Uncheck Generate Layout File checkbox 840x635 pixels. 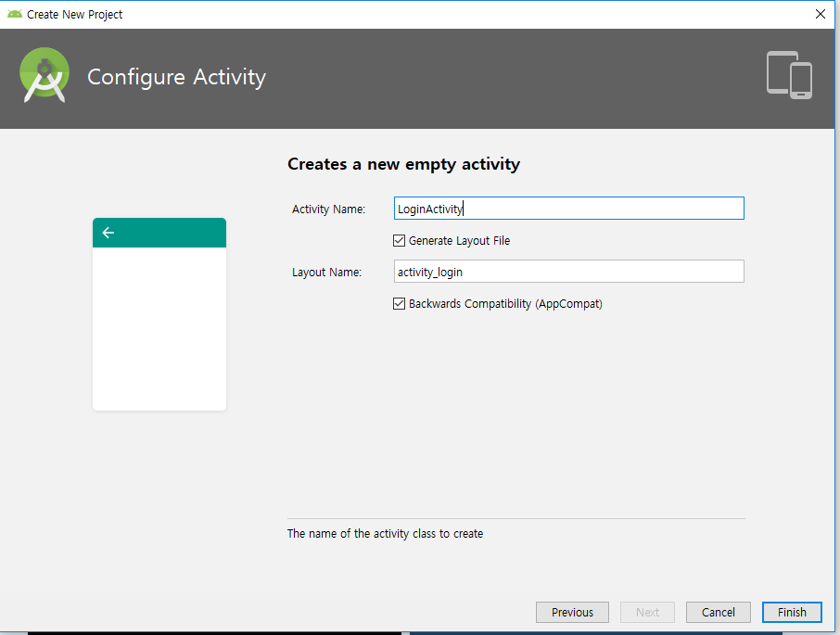click(x=399, y=240)
